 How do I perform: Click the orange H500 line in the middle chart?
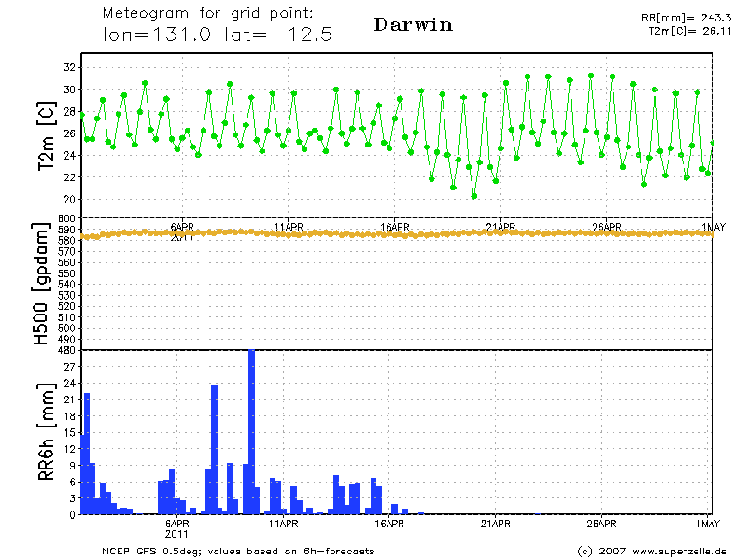(x=397, y=233)
